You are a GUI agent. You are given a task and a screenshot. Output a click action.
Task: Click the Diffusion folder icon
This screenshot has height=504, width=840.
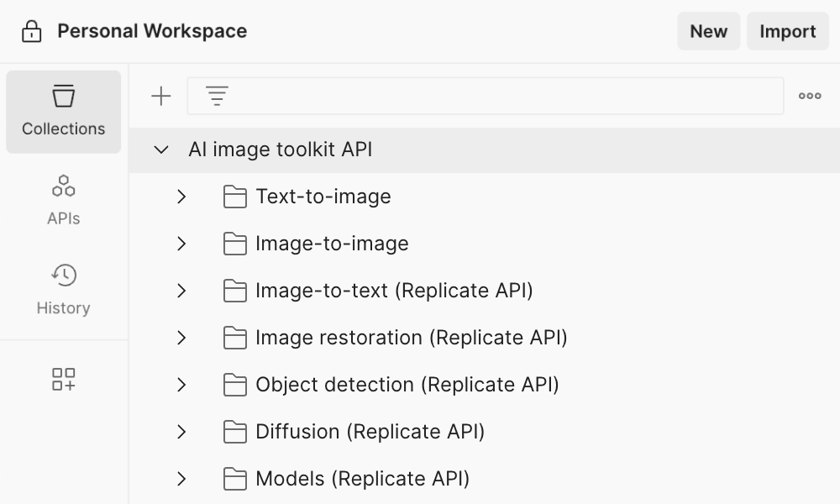coord(235,432)
